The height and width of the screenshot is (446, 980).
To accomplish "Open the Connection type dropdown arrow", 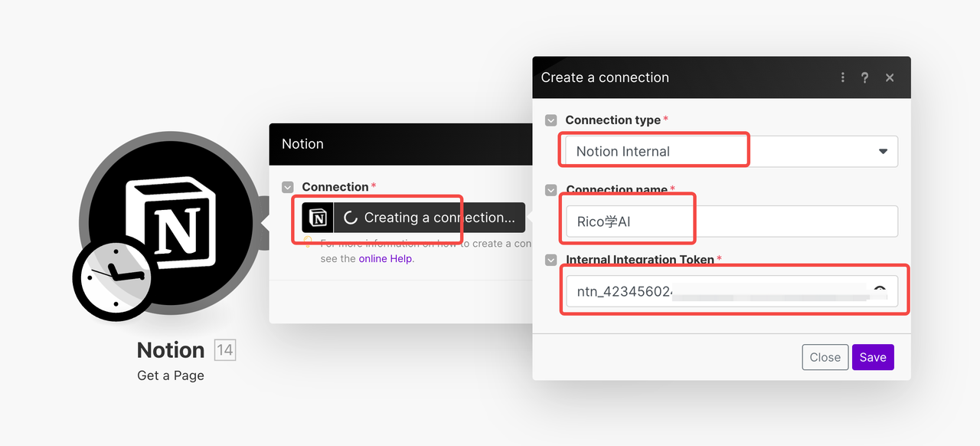I will (883, 152).
